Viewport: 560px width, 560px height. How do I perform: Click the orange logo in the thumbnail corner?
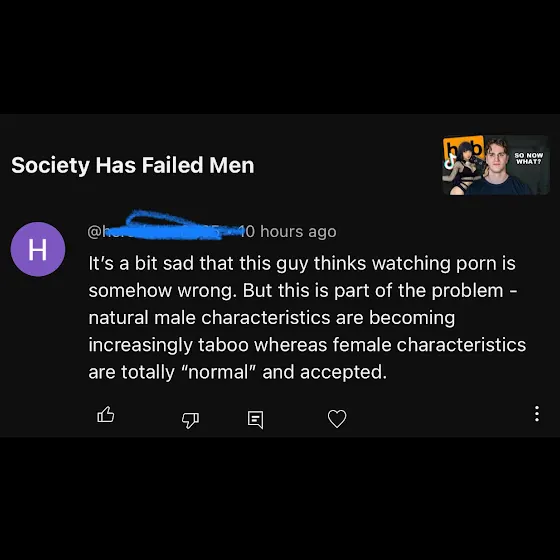pyautogui.click(x=463, y=147)
